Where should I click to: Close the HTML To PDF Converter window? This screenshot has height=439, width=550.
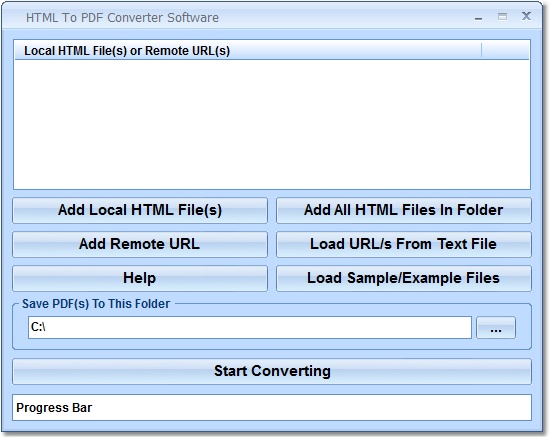(526, 16)
